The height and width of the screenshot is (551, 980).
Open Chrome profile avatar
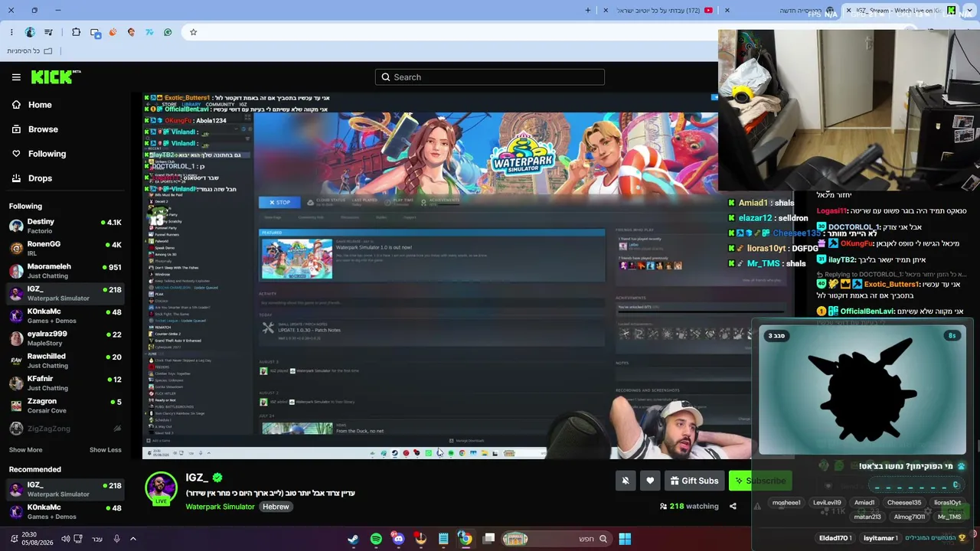30,32
